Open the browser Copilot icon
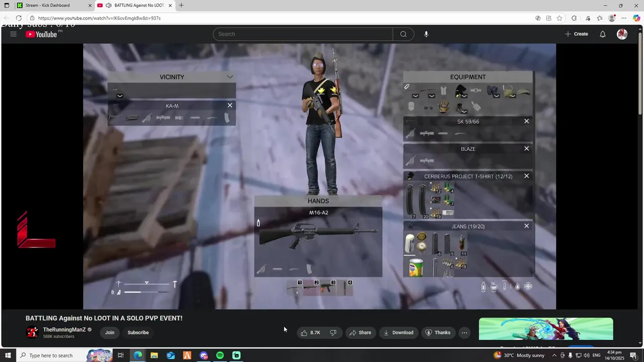644x362 pixels. [636, 18]
